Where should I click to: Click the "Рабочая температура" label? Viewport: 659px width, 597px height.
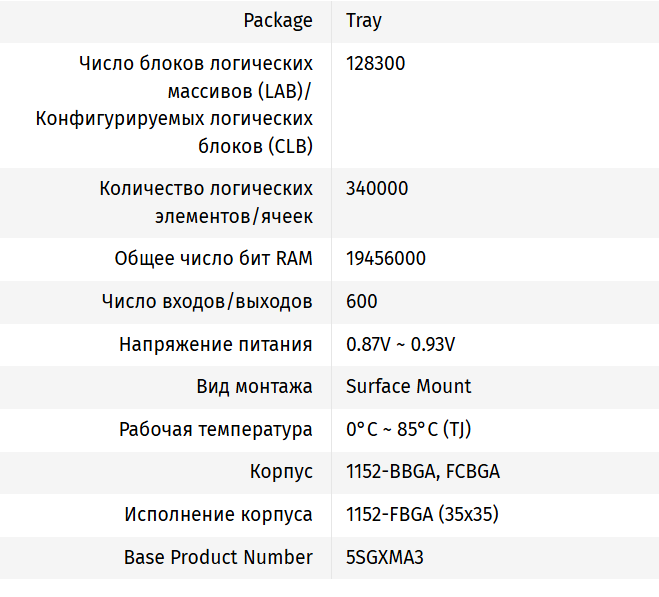(216, 429)
